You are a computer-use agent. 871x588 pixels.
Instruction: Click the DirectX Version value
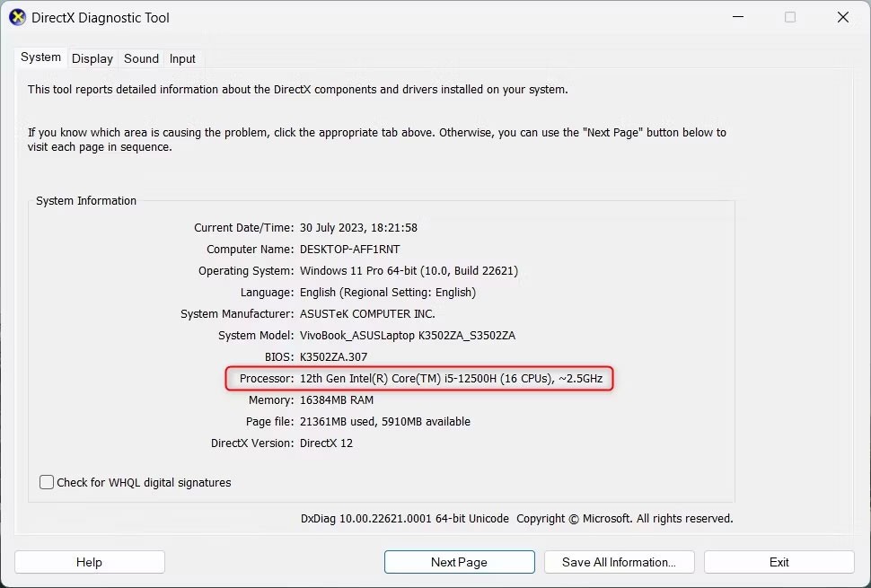coord(326,443)
